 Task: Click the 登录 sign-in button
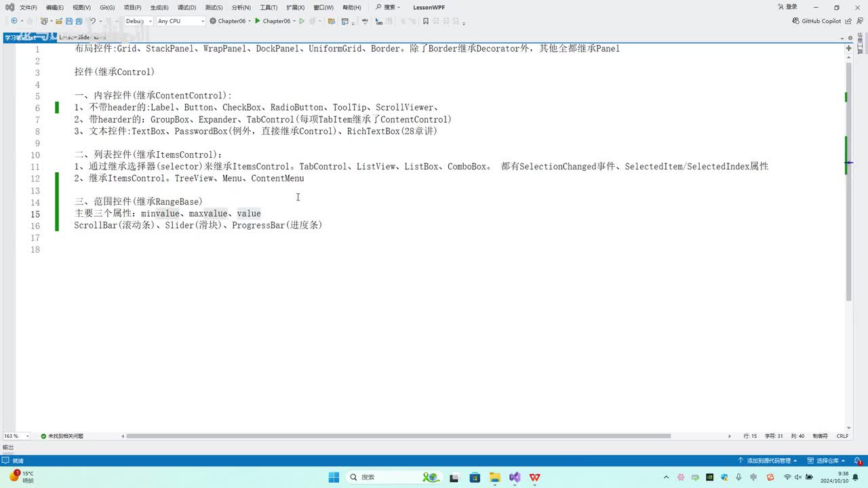787,7
